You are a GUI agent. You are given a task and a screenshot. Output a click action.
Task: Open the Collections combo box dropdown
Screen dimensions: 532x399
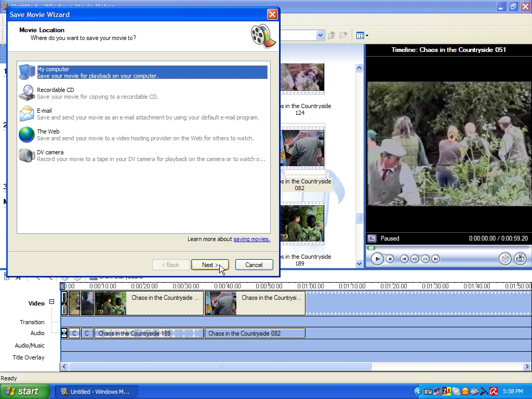point(320,36)
